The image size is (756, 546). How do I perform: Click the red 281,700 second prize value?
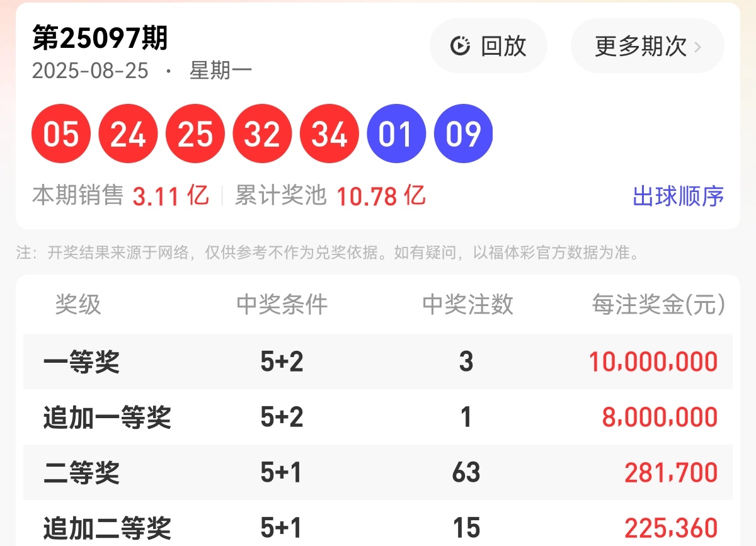pos(670,471)
